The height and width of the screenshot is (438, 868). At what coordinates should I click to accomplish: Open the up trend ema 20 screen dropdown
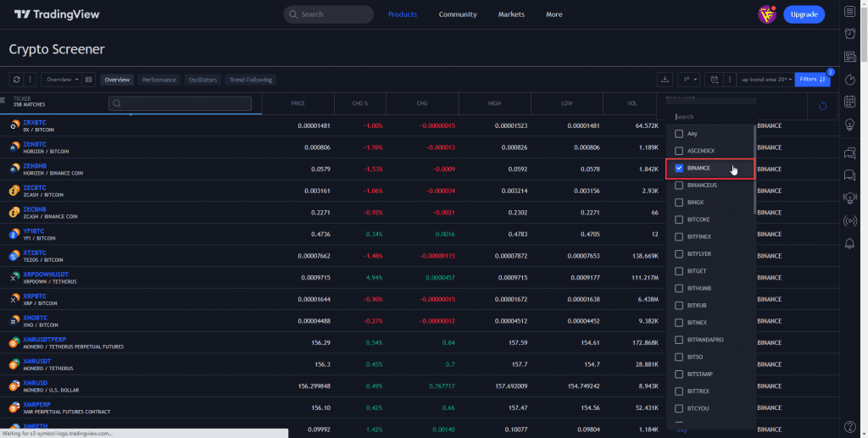[x=766, y=80]
